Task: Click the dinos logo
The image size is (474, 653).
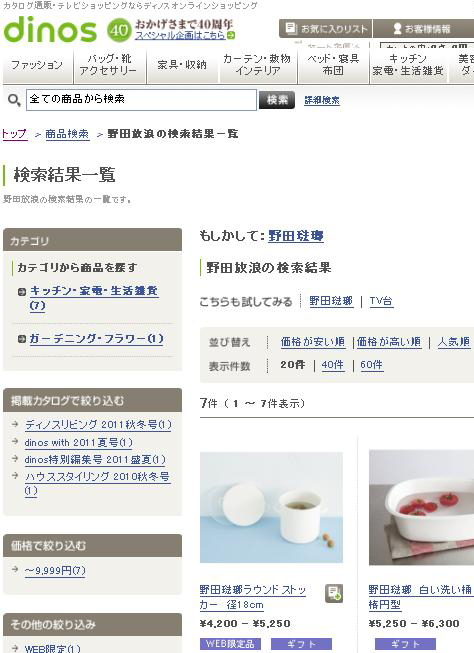Action: [x=50, y=29]
